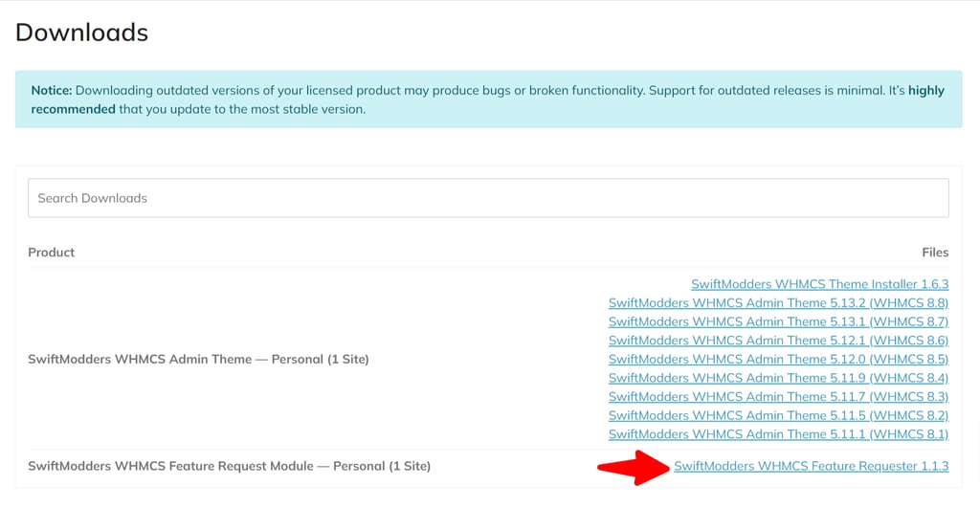This screenshot has width=980, height=508.
Task: Open Admin Theme 5.11.5 (WHMCS 8.2) download
Action: [778, 415]
